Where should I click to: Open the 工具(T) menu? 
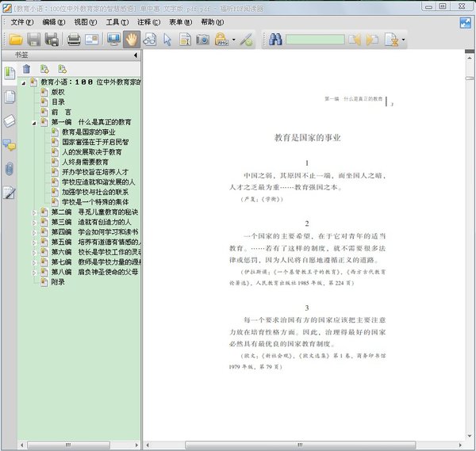pyautogui.click(x=117, y=22)
